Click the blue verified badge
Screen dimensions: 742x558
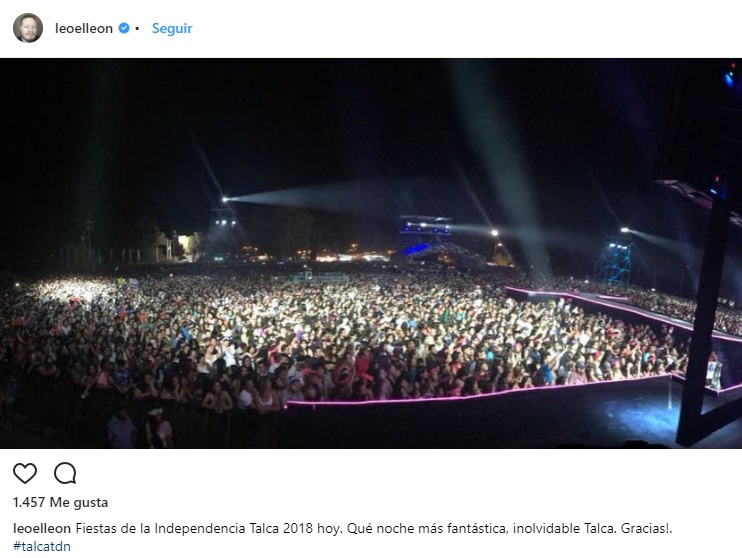point(124,29)
